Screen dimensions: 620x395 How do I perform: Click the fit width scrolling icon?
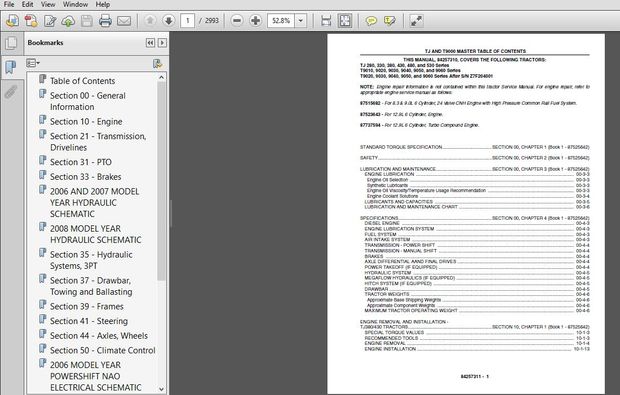tap(326, 21)
